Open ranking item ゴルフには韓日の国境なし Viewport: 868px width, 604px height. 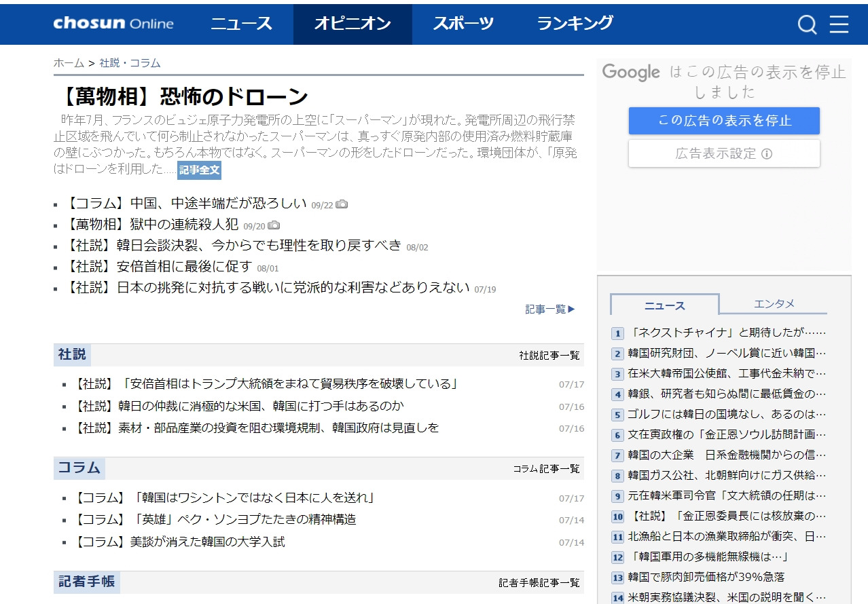pyautogui.click(x=727, y=415)
